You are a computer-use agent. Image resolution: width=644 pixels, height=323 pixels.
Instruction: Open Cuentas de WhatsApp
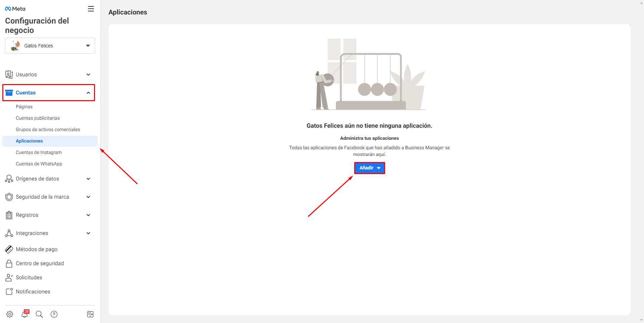click(x=39, y=164)
